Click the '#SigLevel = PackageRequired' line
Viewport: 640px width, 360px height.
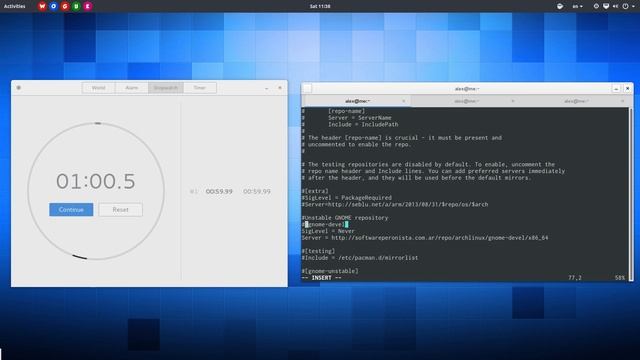coord(347,198)
